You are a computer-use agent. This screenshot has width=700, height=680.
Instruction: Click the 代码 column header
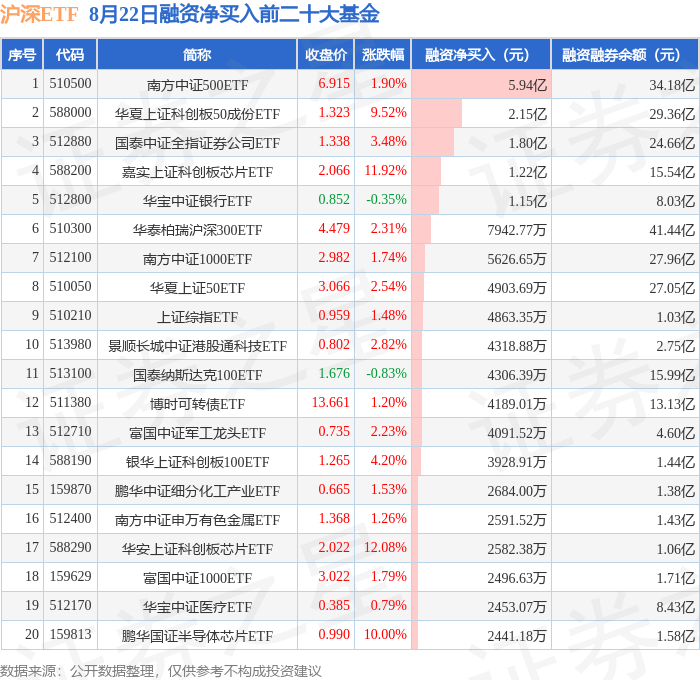[x=70, y=54]
